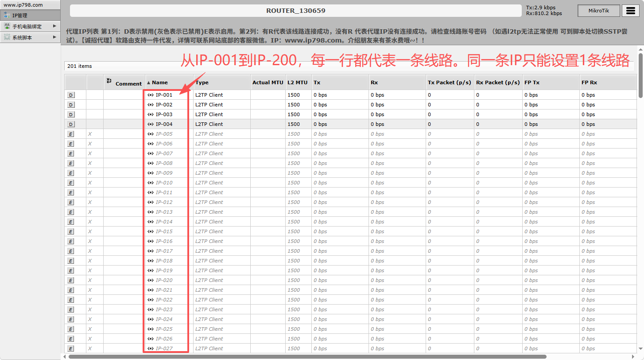
Task: Click the interface icon beside IP-018
Action: (151, 261)
